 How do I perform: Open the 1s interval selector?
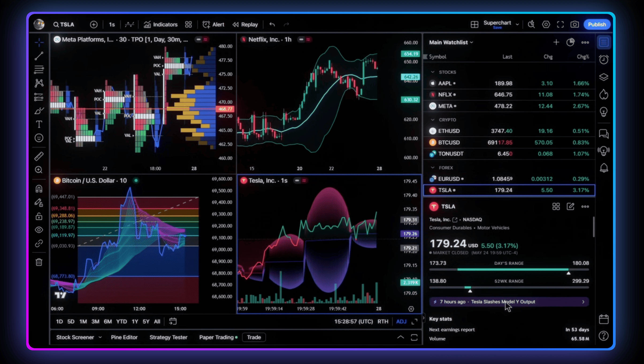click(x=112, y=25)
